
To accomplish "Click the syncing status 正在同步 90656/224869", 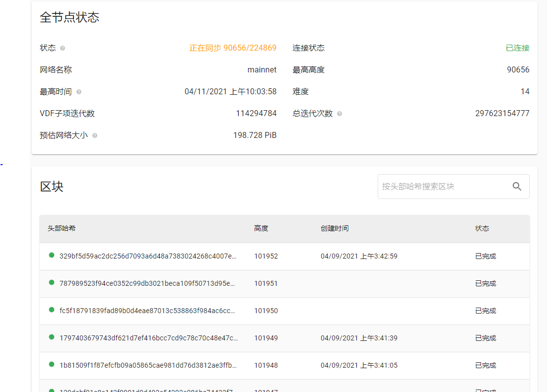I will coord(233,48).
